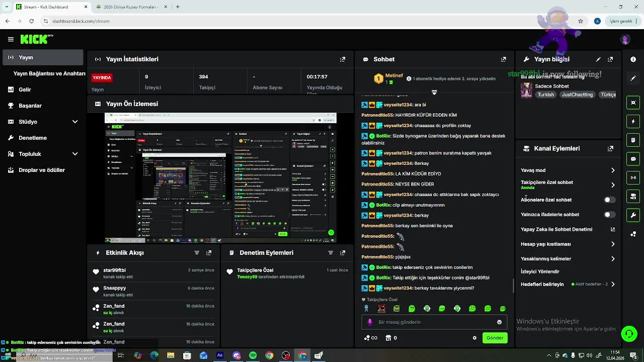The width and height of the screenshot is (644, 362).
Task: Open a new browser tab
Action: click(x=178, y=7)
